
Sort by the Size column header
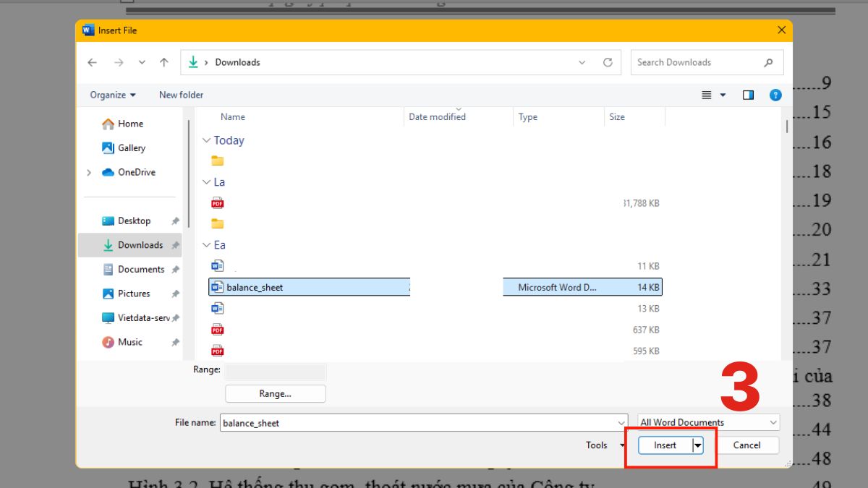click(x=617, y=116)
